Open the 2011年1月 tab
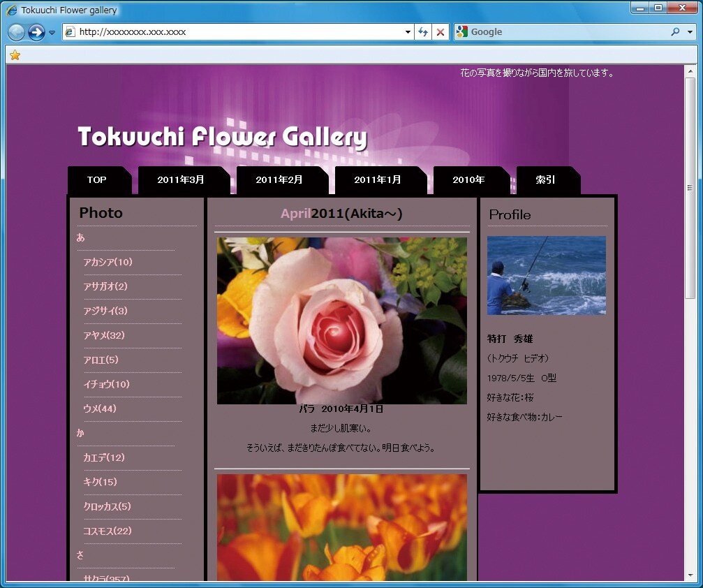The width and height of the screenshot is (703, 588). (x=380, y=180)
